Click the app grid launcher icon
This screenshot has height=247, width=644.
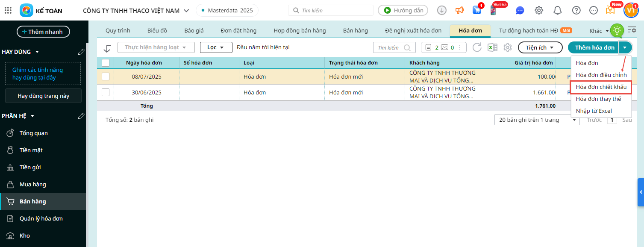pyautogui.click(x=8, y=10)
